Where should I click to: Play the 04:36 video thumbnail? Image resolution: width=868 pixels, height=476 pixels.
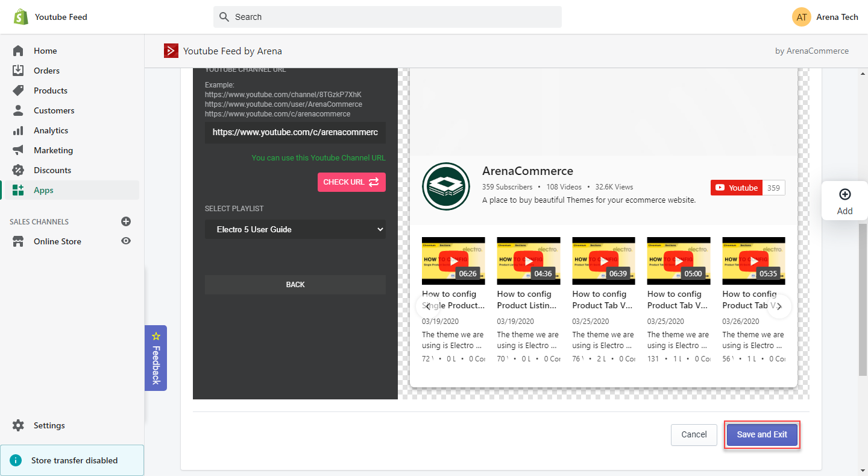tap(529, 261)
